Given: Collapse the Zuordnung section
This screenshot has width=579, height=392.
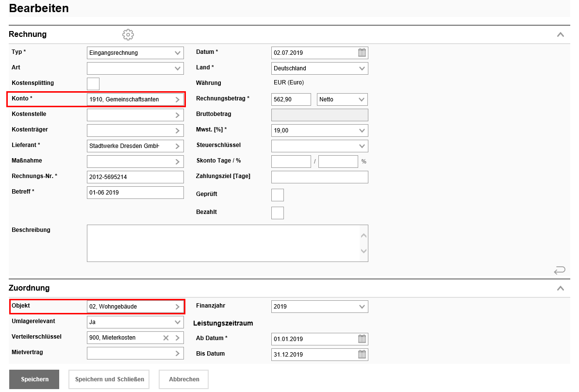Looking at the screenshot, I should coord(561,288).
